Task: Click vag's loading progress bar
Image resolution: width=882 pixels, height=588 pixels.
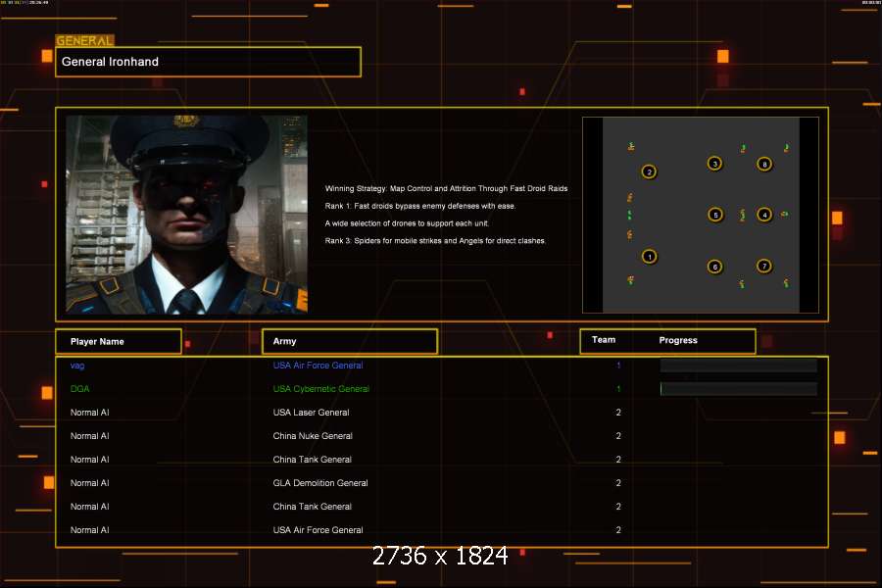Action: pos(739,366)
